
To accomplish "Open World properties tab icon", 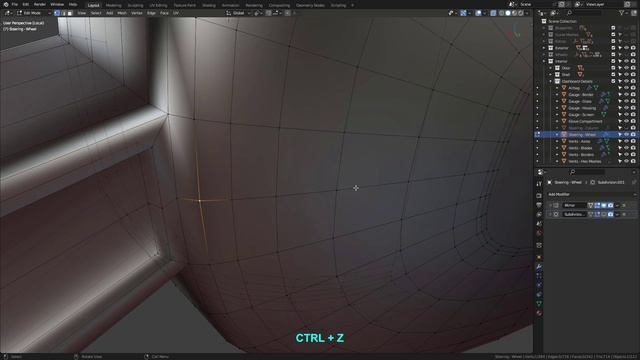I will 539,233.
